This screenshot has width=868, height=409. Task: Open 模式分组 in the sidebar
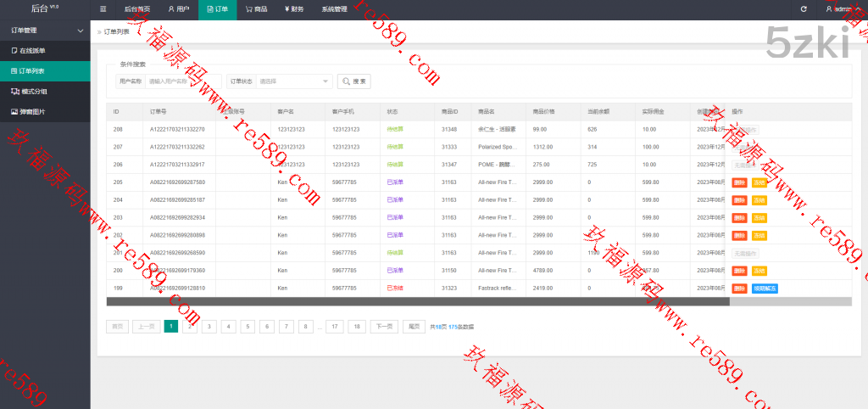click(33, 92)
